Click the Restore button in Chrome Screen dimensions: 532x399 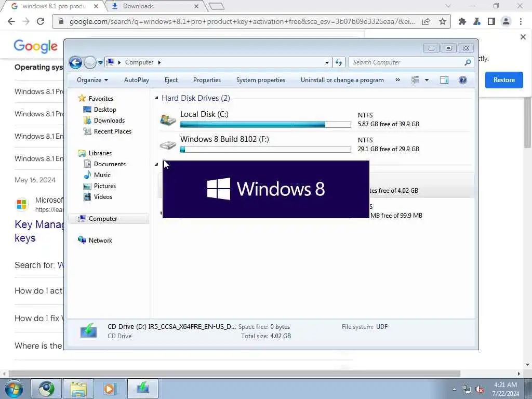click(x=504, y=80)
